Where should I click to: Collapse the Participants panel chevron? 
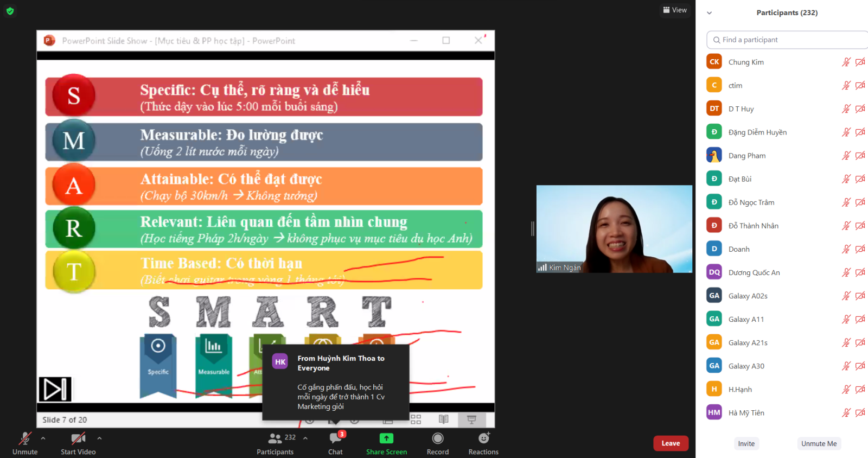point(709,13)
